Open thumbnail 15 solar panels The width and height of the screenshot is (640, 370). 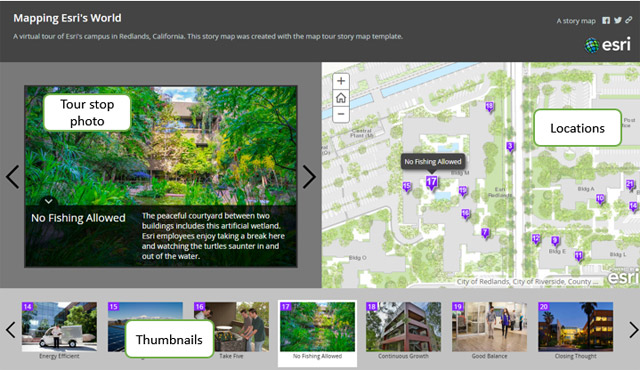pos(145,327)
